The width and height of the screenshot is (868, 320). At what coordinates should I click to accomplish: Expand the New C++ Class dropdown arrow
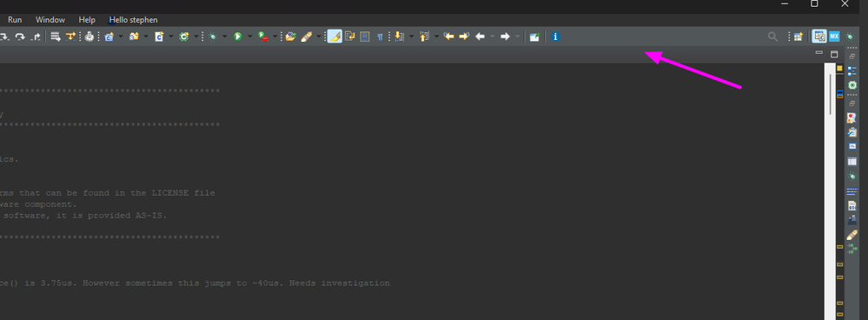(x=196, y=37)
